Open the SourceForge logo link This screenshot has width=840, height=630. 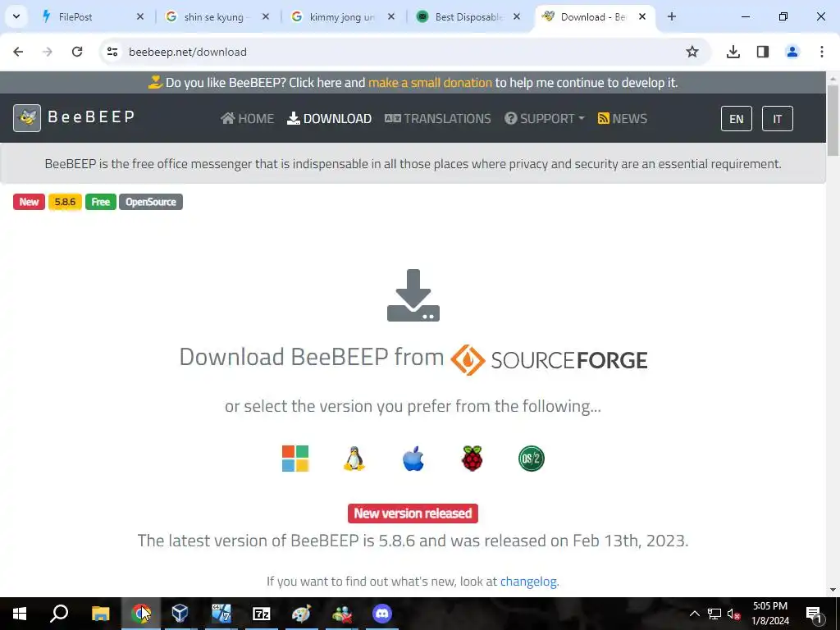coord(549,359)
